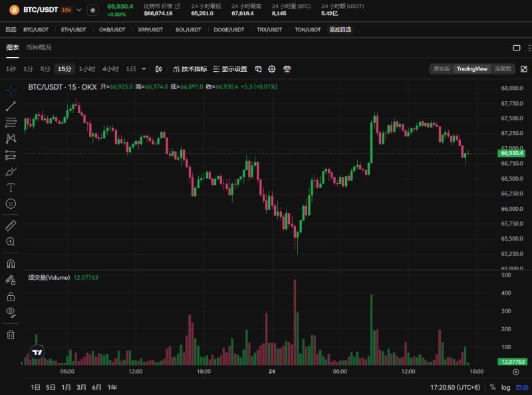Expand the BTC/USDT pair selector arrow
This screenshot has width=532, height=395.
point(80,10)
